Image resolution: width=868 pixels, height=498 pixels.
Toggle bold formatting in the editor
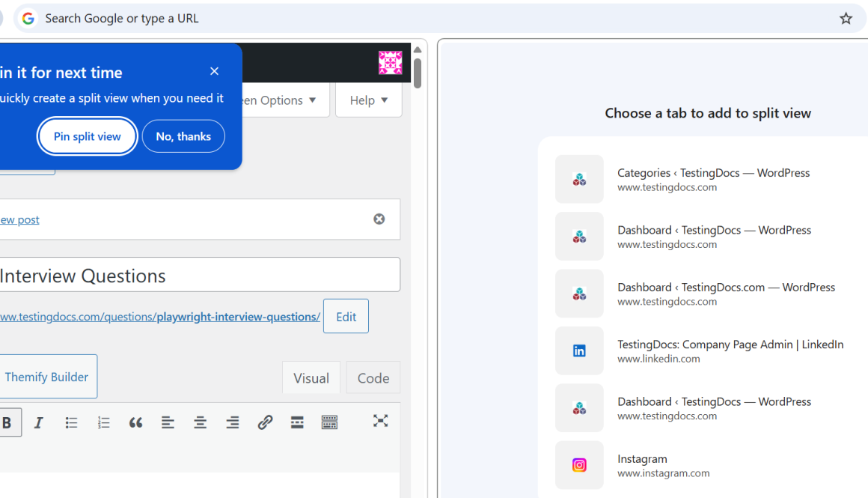[x=7, y=422]
